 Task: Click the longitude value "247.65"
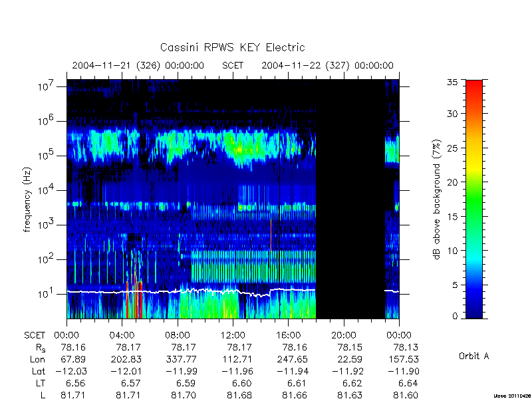[x=293, y=359]
